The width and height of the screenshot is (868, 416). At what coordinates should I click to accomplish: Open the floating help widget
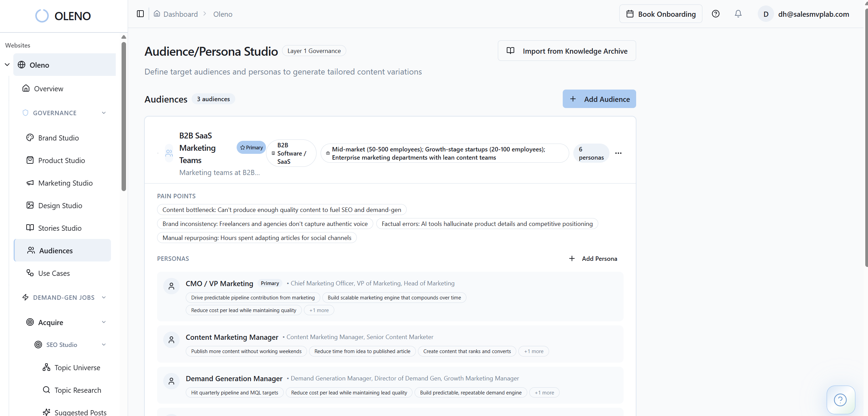pos(840,399)
